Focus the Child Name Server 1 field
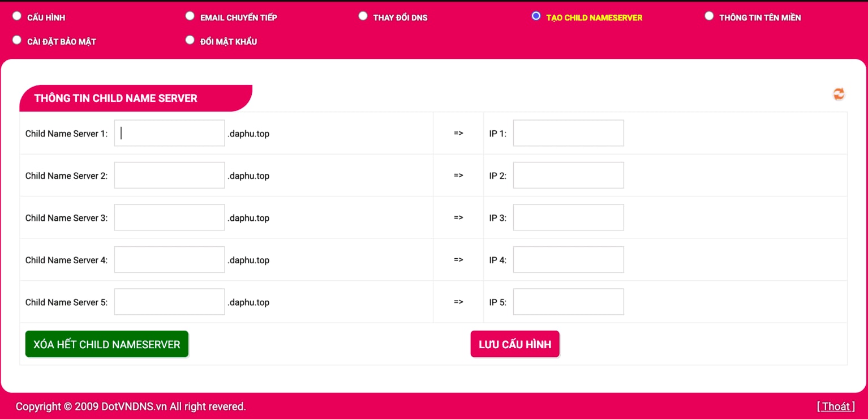868x419 pixels. tap(170, 133)
